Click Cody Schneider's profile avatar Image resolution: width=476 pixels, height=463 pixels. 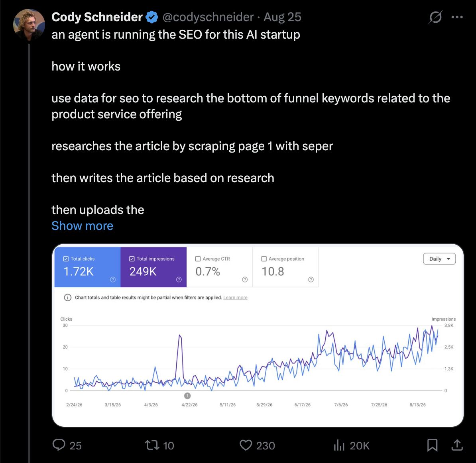(x=29, y=24)
